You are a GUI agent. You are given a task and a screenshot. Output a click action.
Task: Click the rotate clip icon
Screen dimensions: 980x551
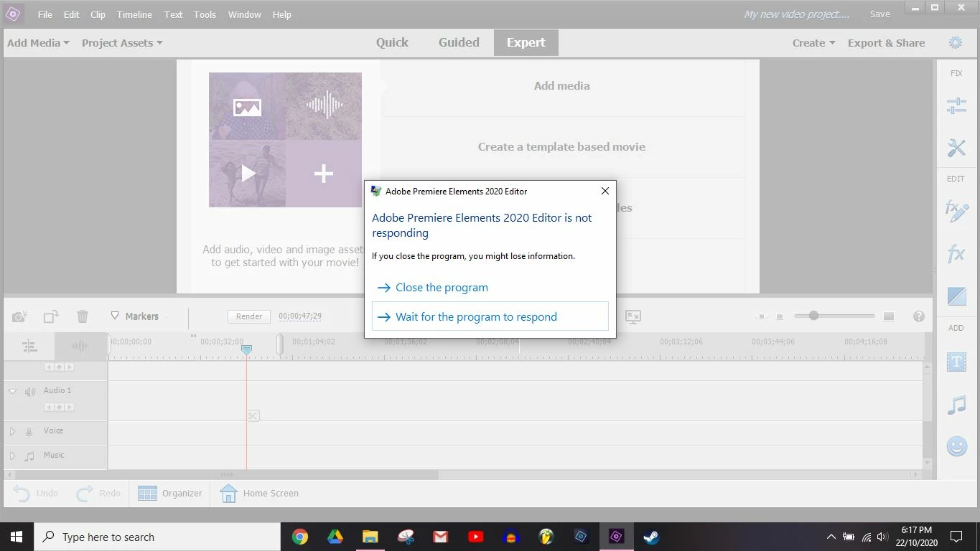tap(51, 316)
